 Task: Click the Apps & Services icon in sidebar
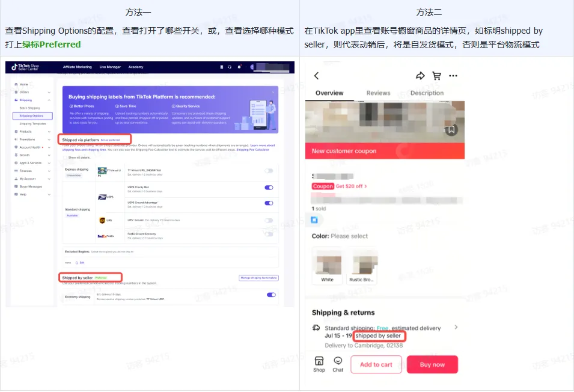(16, 163)
